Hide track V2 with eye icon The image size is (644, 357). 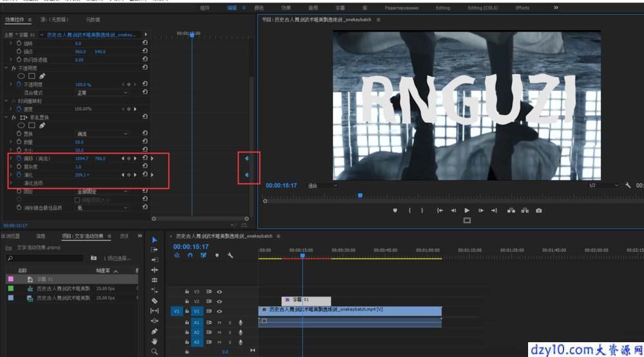click(x=220, y=302)
